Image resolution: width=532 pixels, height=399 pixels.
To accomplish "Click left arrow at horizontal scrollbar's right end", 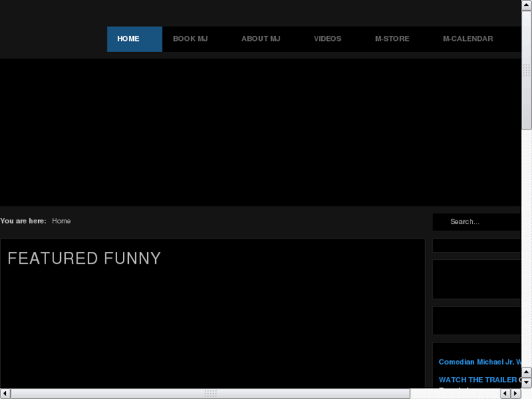I will pos(505,394).
